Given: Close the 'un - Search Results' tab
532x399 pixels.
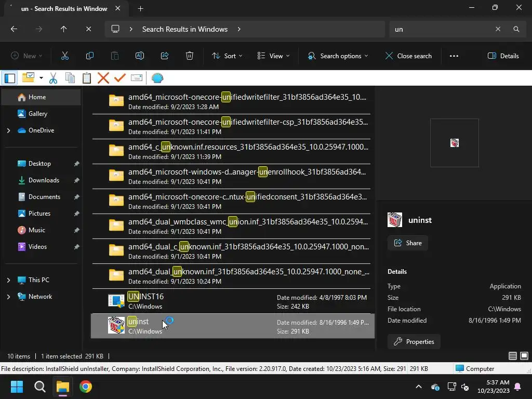Looking at the screenshot, I should [x=118, y=8].
